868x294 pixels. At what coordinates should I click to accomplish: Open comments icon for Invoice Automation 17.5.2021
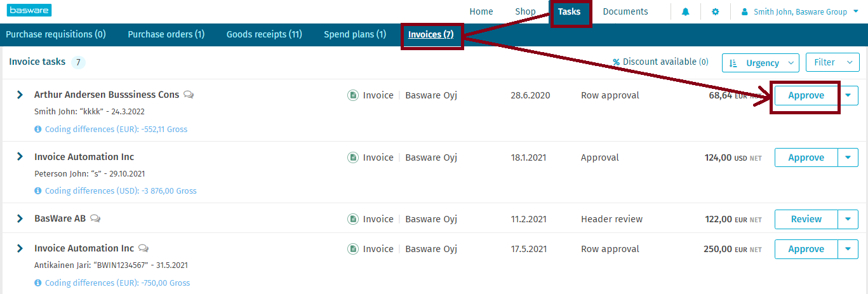(x=144, y=248)
